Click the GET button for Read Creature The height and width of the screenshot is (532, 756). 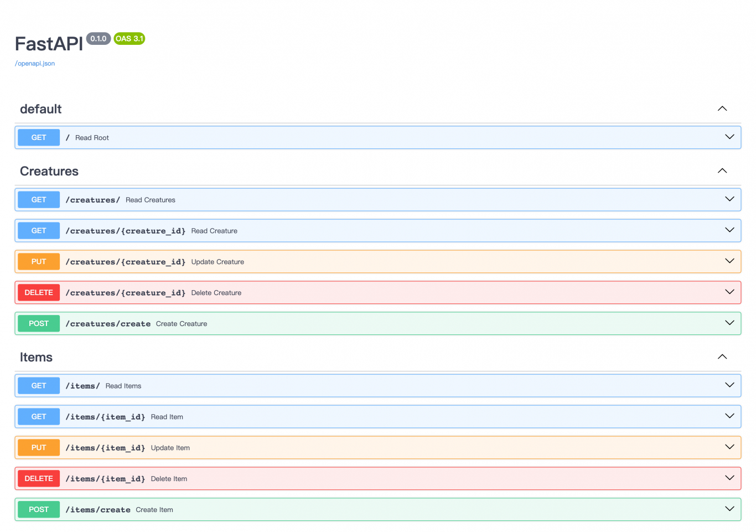[39, 230]
